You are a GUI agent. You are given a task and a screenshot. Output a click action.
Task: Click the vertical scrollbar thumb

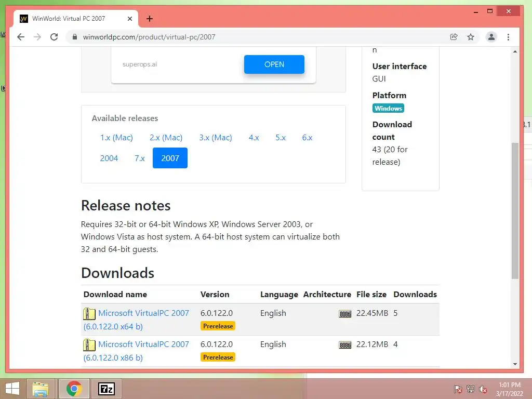coord(515,211)
